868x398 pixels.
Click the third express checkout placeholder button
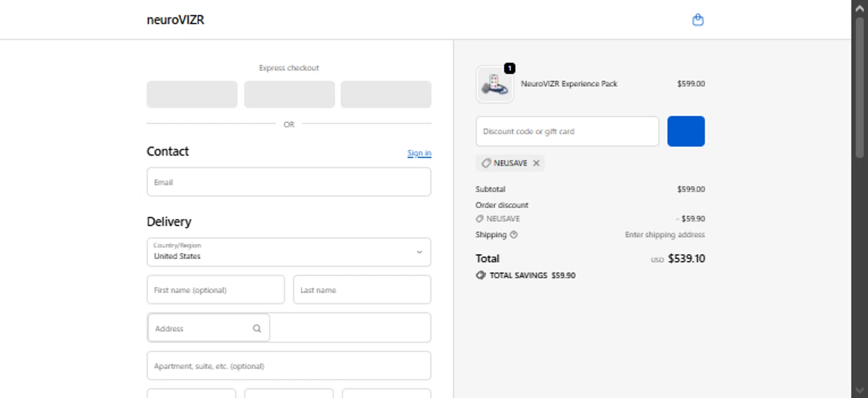click(386, 94)
